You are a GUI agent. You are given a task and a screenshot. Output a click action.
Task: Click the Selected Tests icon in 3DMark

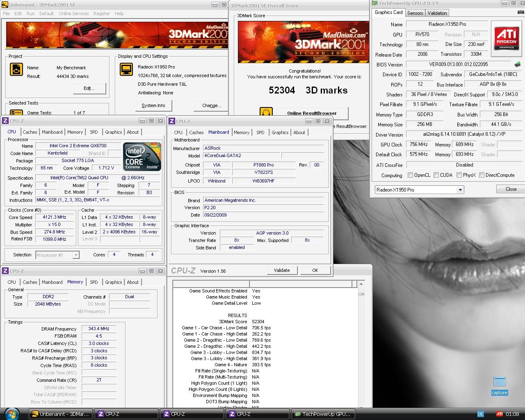(16, 112)
